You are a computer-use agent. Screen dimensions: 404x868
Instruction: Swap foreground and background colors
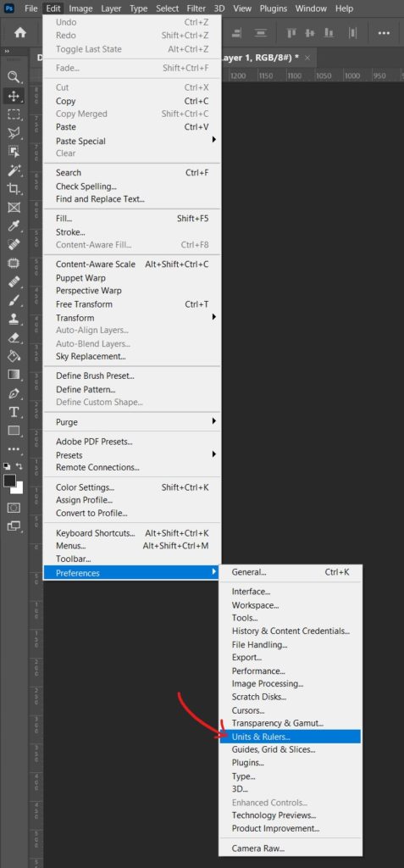point(19,467)
